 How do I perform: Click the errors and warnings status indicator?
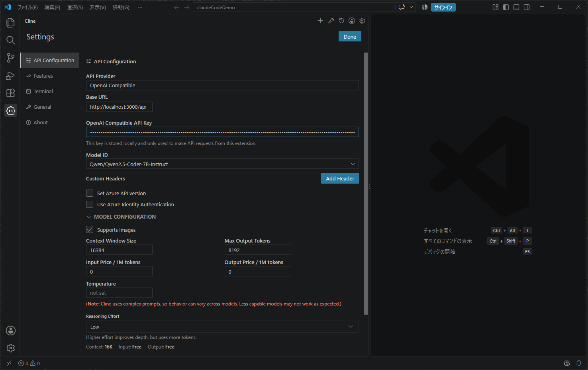coord(29,363)
